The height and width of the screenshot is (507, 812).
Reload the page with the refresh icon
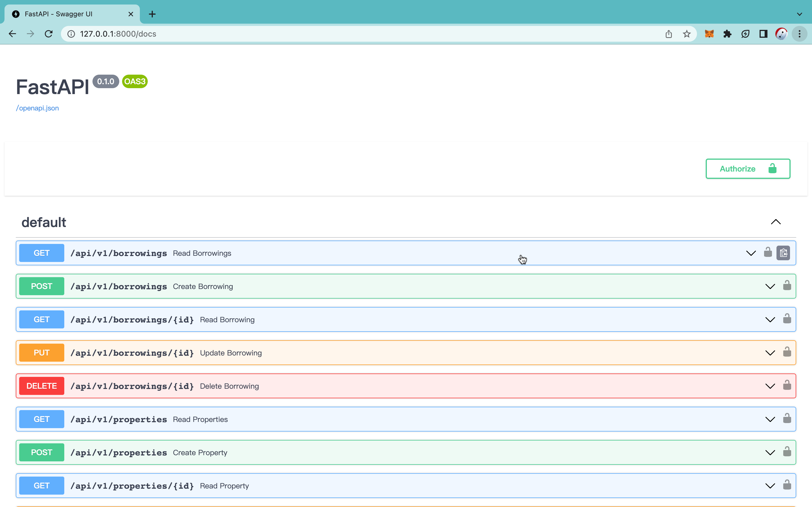49,34
